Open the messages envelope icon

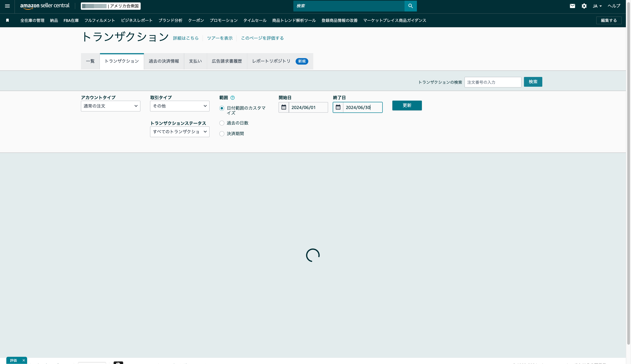tap(572, 6)
